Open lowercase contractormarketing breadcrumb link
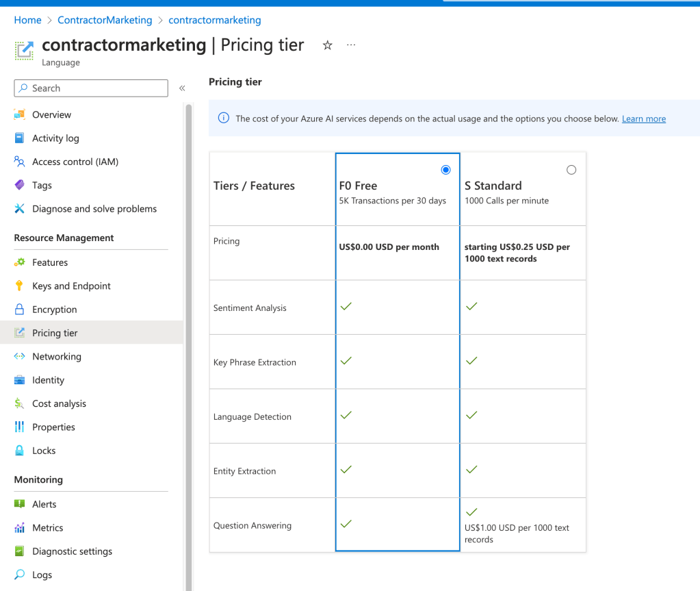 (215, 20)
